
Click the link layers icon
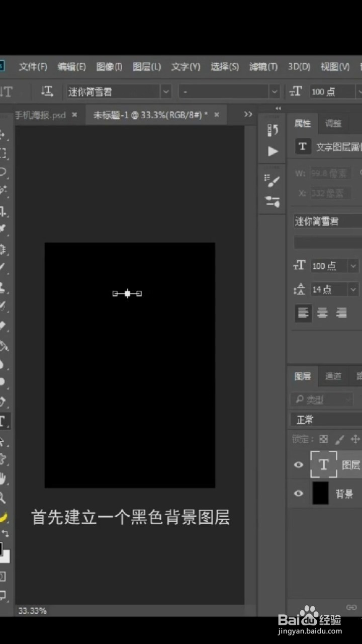(x=351, y=607)
